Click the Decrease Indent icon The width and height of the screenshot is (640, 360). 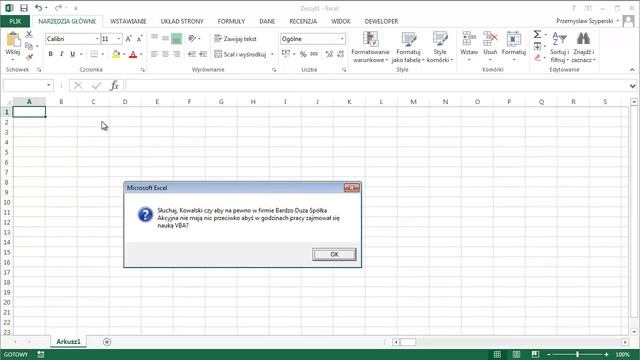192,54
